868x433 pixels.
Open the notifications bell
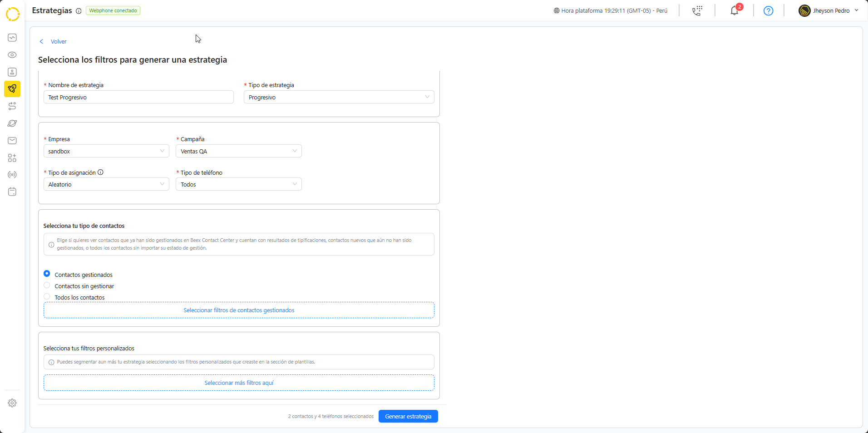tap(734, 11)
